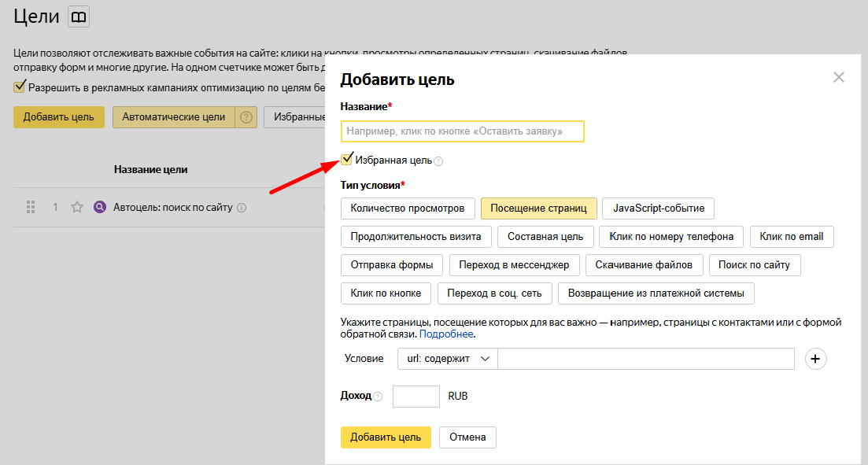Viewport: 868px width, 465px height.
Task: Click info icon next to Автоцель: поиск по сайту
Action: pyautogui.click(x=242, y=209)
